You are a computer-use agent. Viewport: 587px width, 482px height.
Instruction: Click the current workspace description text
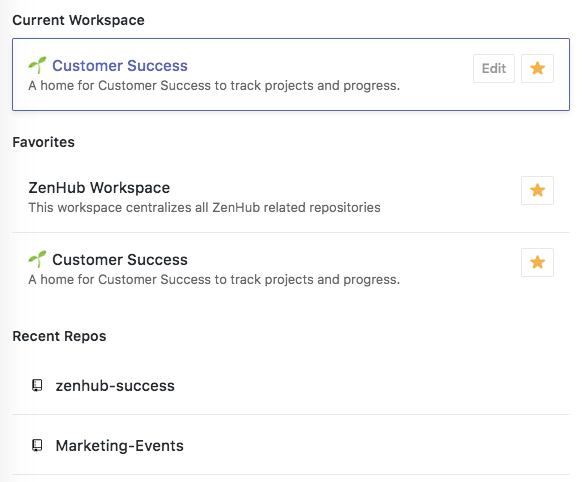214,86
